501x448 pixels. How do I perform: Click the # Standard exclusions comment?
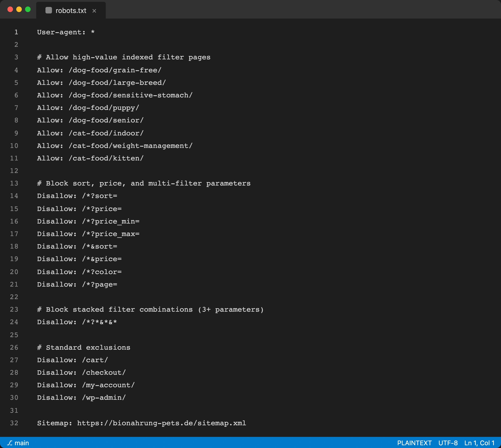pyautogui.click(x=83, y=347)
